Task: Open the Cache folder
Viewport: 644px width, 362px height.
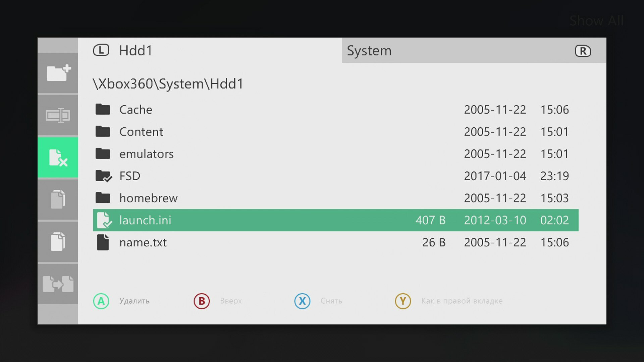Action: click(x=136, y=110)
